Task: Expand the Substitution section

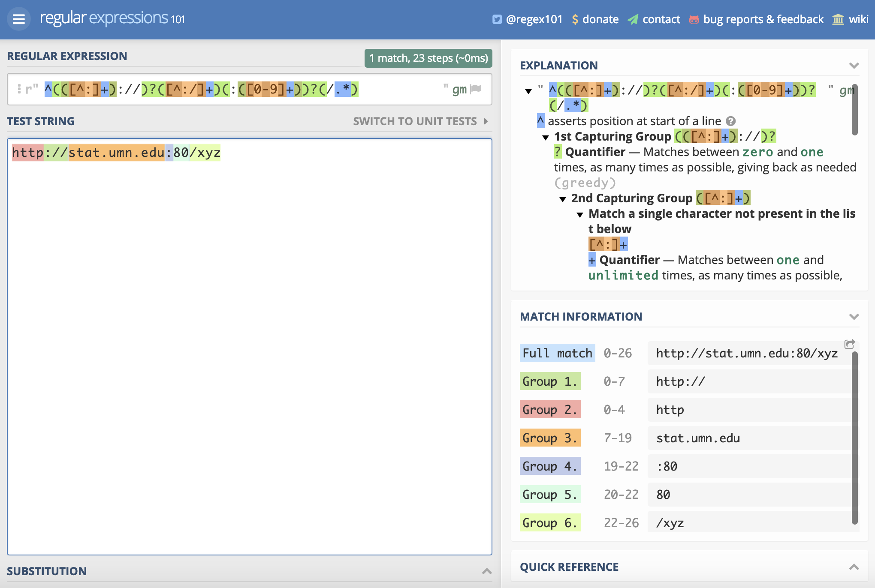Action: click(x=486, y=571)
